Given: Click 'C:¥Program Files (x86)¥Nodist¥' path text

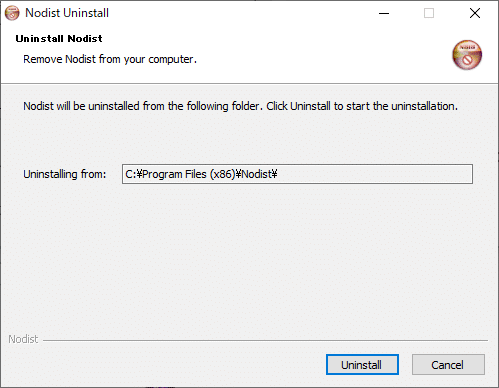Looking at the screenshot, I should click(201, 174).
